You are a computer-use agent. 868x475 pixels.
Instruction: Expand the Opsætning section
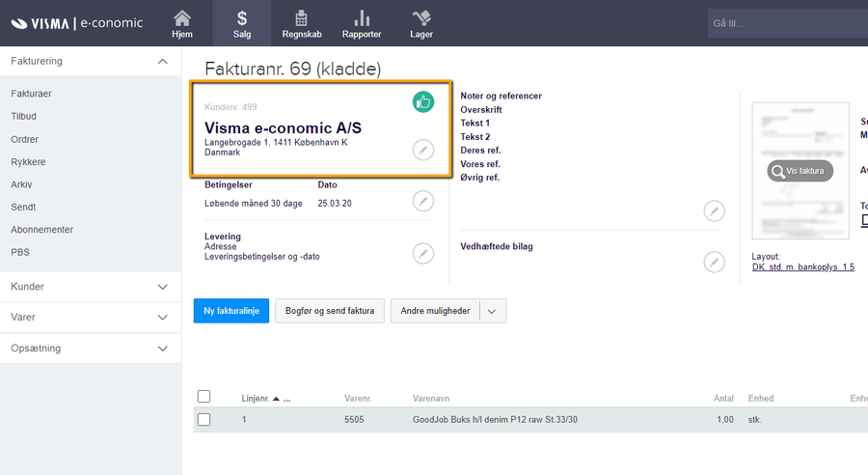pos(163,349)
